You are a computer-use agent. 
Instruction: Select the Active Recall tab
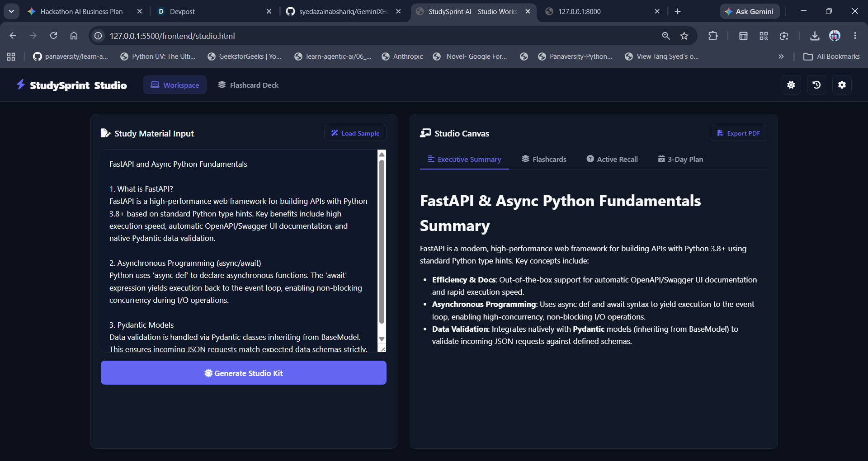click(x=612, y=159)
